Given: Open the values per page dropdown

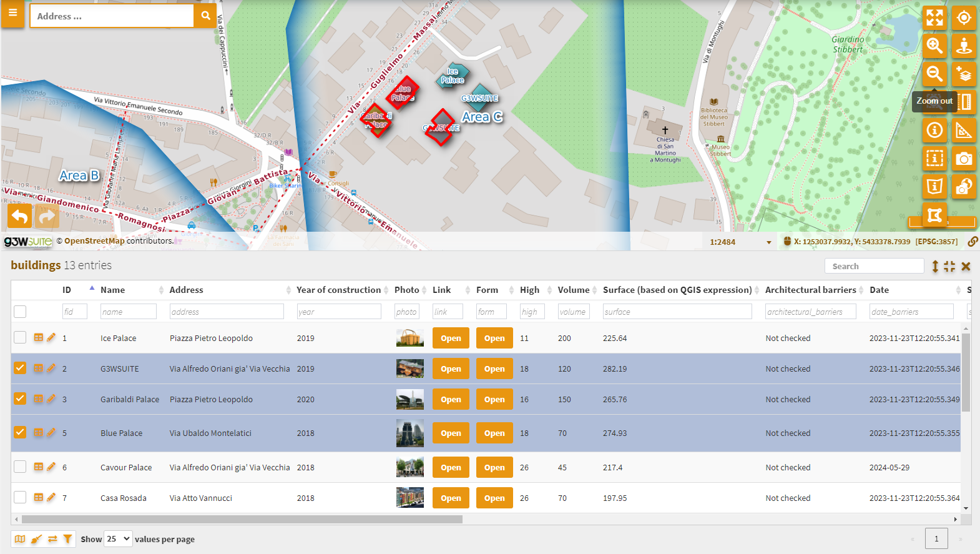Looking at the screenshot, I should (118, 539).
